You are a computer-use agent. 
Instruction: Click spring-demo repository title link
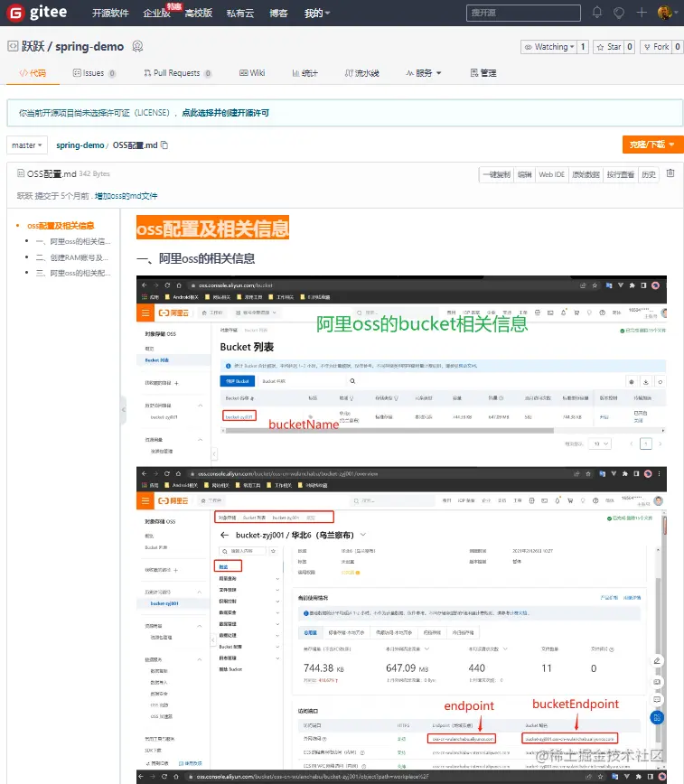(x=89, y=46)
